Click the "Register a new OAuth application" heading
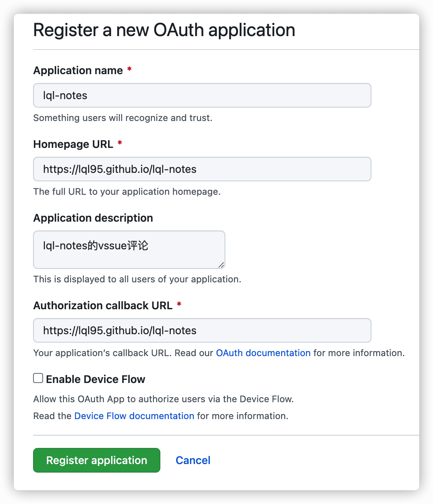 164,30
